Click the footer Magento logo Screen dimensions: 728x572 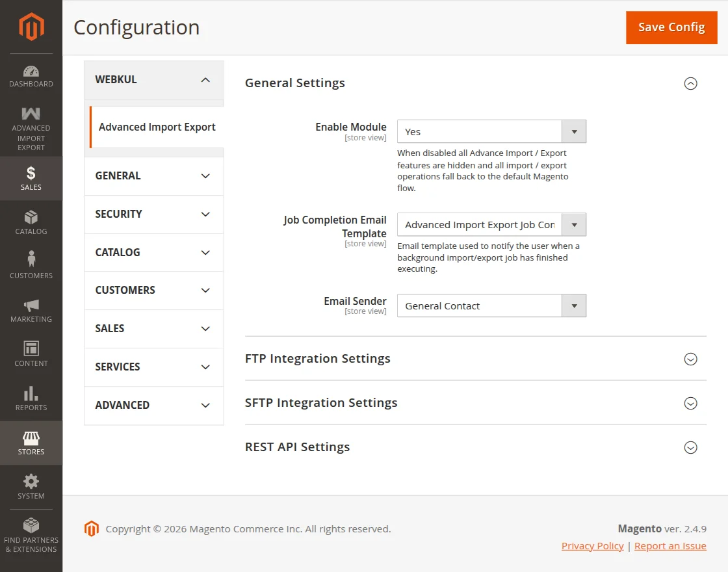coord(92,528)
